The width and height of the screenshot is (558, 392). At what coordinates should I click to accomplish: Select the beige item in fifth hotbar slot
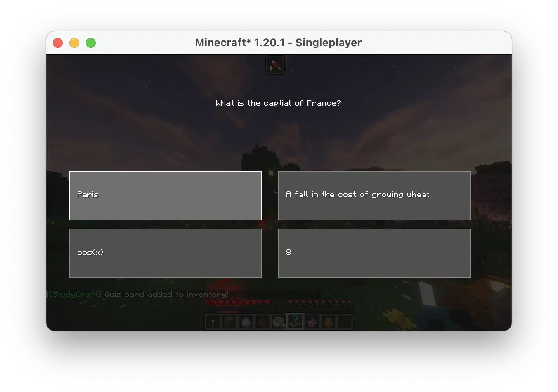click(x=279, y=322)
